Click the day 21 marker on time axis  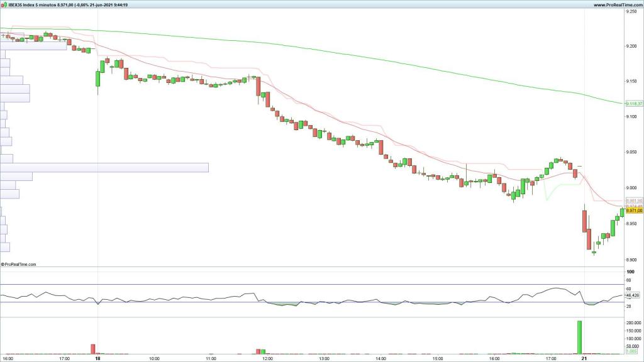pyautogui.click(x=584, y=358)
